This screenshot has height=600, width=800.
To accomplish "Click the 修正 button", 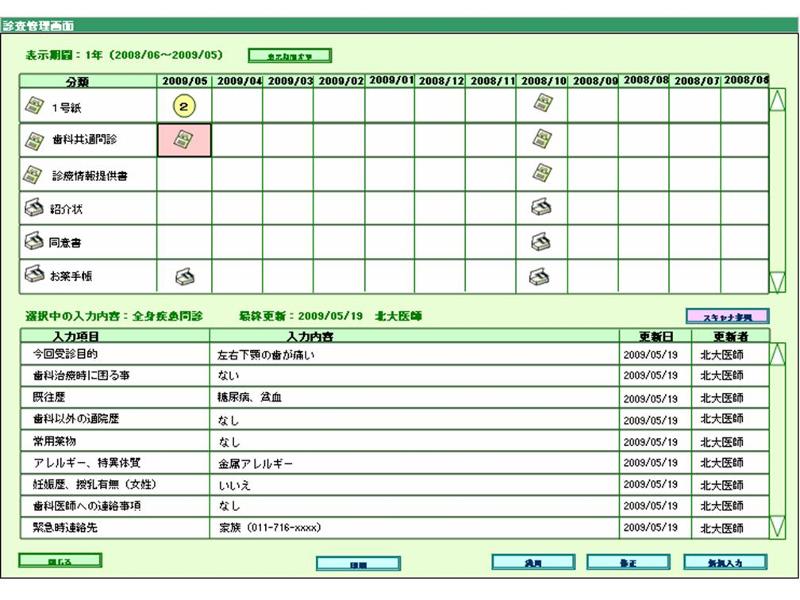I will coord(627,563).
